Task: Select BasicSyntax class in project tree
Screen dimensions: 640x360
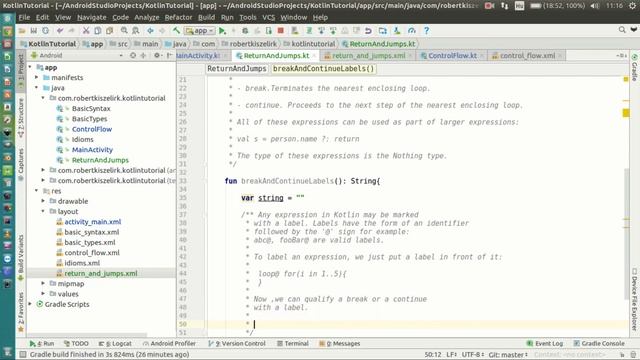Action: (91, 108)
